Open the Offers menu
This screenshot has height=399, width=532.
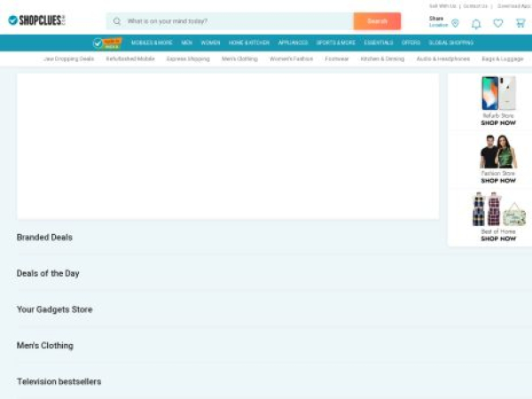pos(411,43)
